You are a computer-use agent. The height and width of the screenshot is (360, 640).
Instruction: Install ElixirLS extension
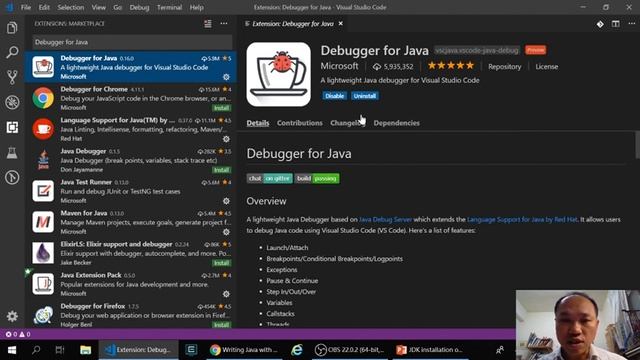(x=221, y=263)
